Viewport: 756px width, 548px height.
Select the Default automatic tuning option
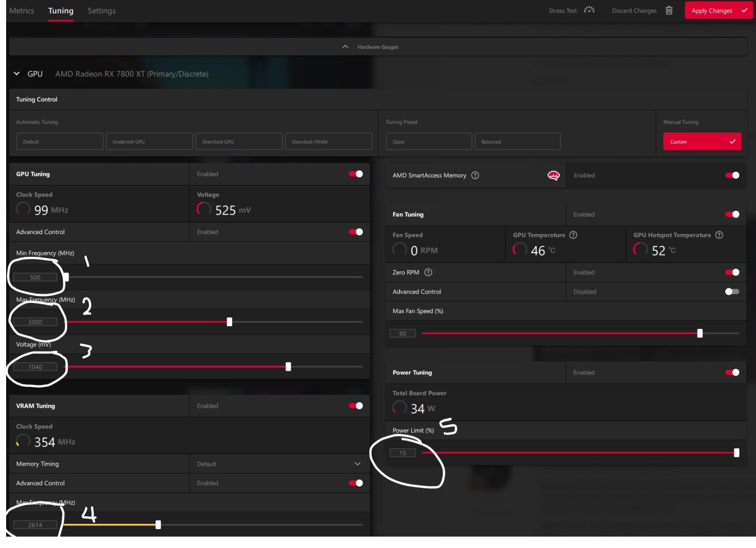[60, 141]
